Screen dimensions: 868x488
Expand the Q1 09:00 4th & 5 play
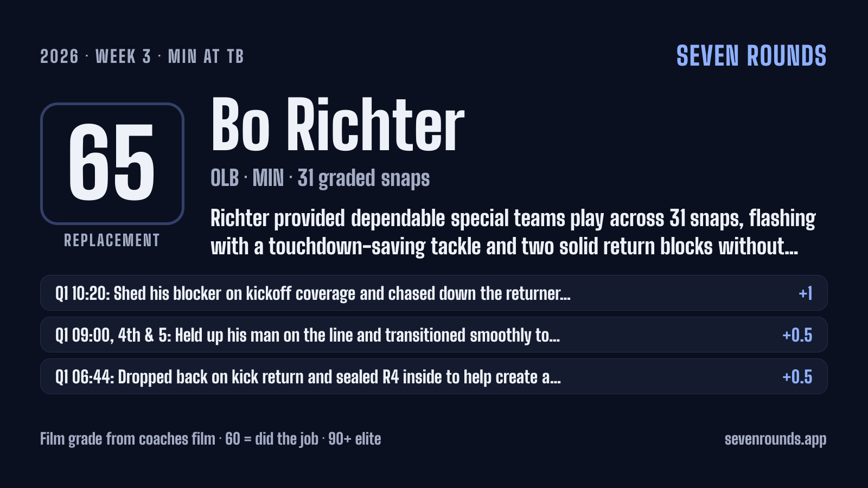pyautogui.click(x=434, y=335)
